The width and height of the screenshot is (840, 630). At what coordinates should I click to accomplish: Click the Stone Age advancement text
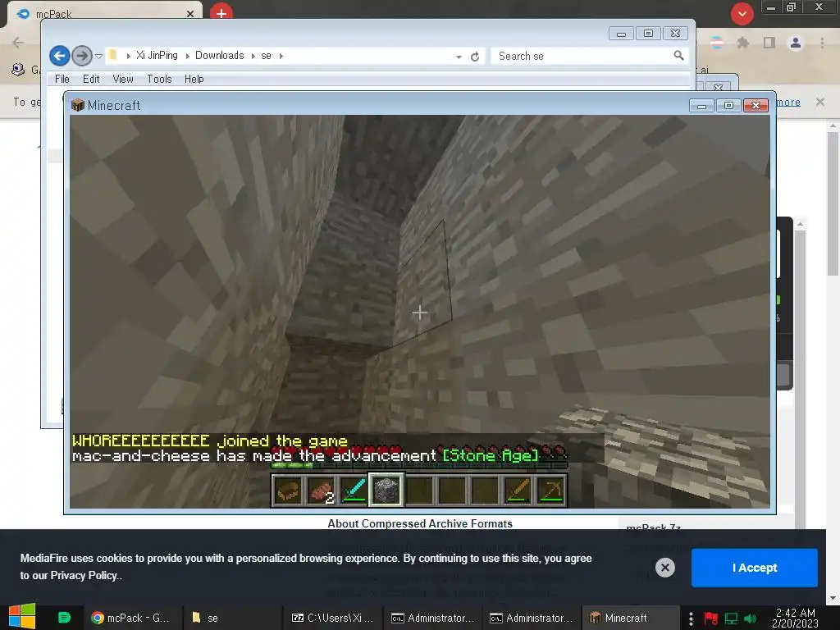point(491,455)
